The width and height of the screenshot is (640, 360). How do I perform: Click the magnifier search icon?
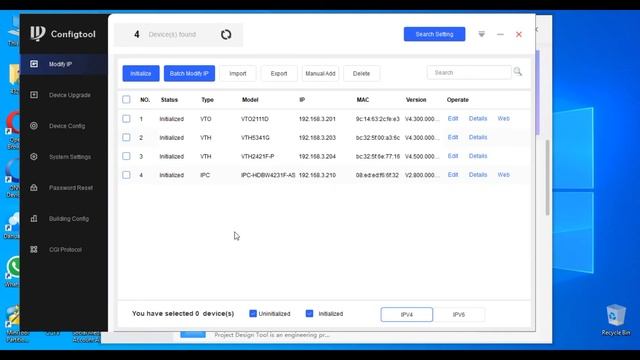pyautogui.click(x=518, y=72)
